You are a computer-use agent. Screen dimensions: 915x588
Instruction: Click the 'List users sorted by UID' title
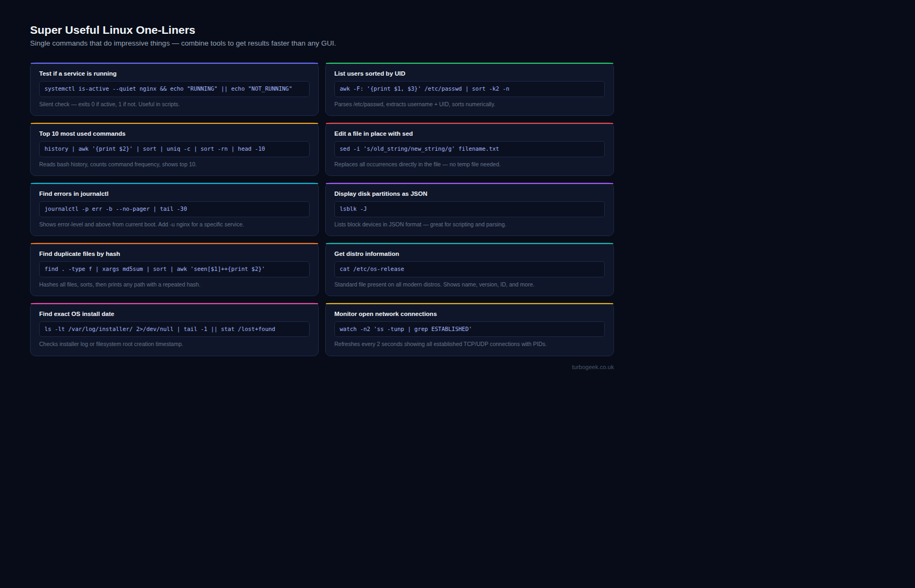tap(370, 74)
